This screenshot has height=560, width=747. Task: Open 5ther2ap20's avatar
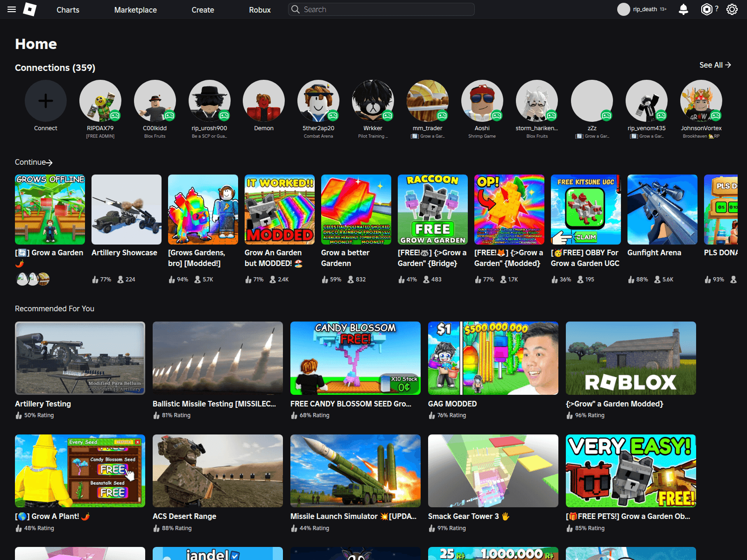(318, 101)
